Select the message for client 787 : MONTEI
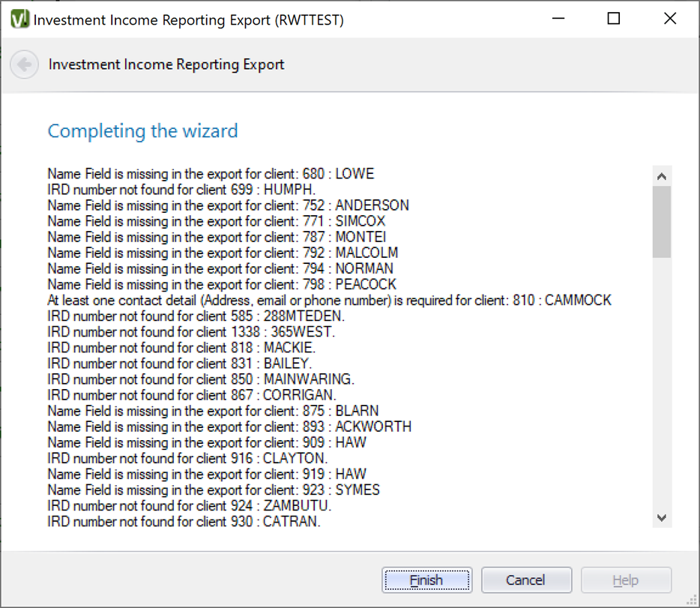700x608 pixels. click(x=217, y=237)
